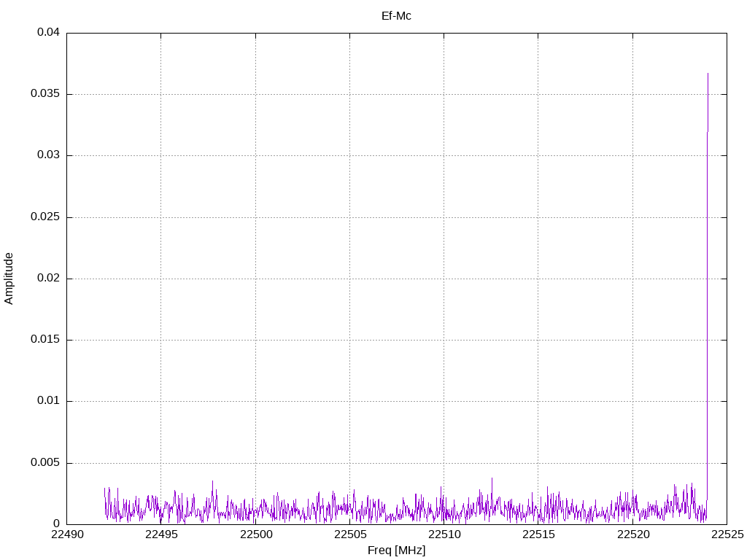Click the 0.02 y-axis tick label
The width and height of the screenshot is (747, 560).
[48, 279]
